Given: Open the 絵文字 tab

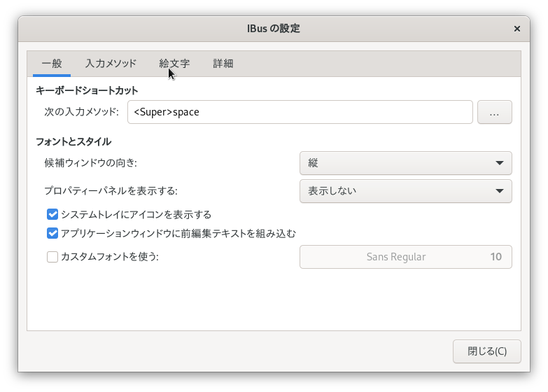Looking at the screenshot, I should tap(174, 64).
